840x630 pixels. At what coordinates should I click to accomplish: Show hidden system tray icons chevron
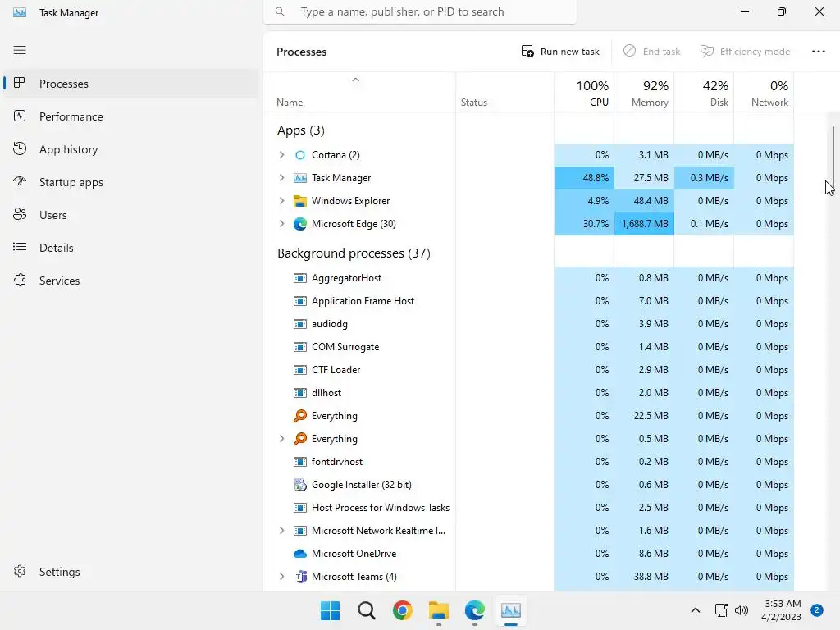tap(696, 610)
